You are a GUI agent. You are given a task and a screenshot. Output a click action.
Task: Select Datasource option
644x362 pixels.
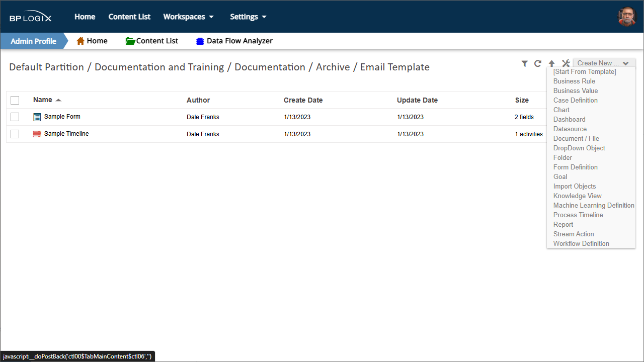click(x=570, y=129)
